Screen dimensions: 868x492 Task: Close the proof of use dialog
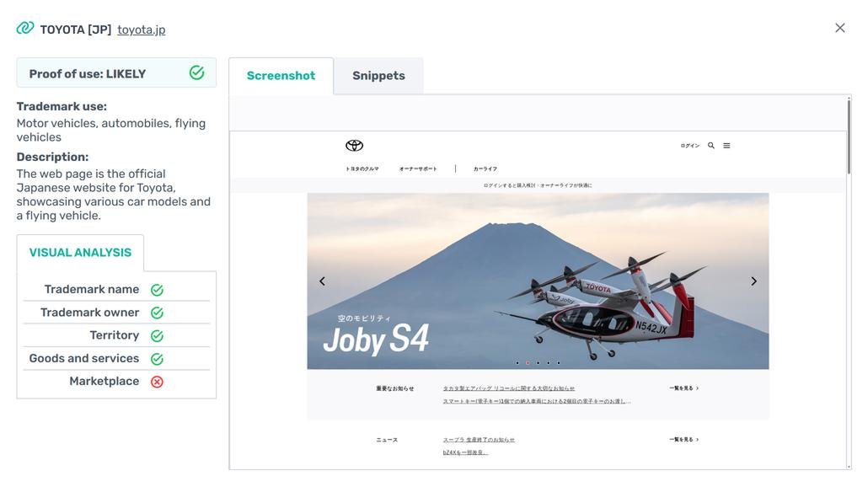pyautogui.click(x=839, y=28)
